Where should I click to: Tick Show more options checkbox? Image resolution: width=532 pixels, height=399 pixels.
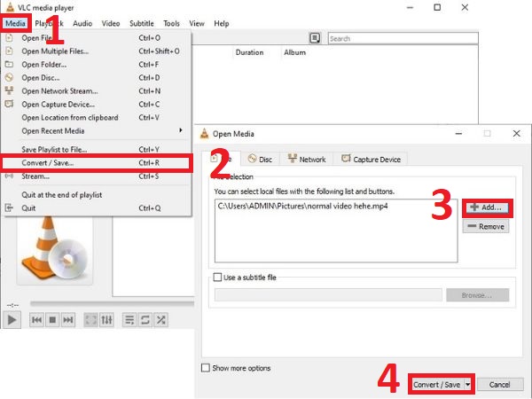coord(206,368)
